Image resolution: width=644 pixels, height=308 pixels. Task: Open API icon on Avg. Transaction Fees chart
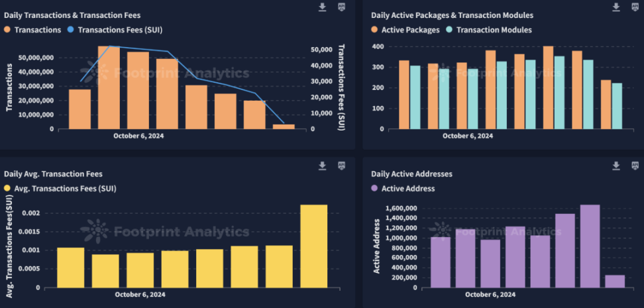[x=342, y=166]
